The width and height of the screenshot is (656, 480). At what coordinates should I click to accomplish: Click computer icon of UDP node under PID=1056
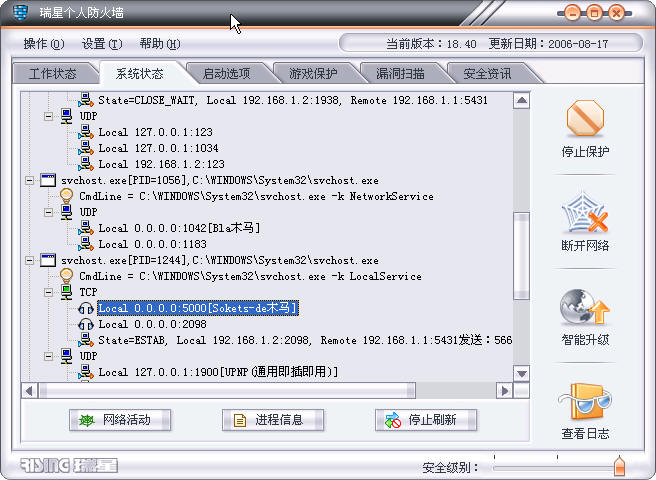click(67, 212)
